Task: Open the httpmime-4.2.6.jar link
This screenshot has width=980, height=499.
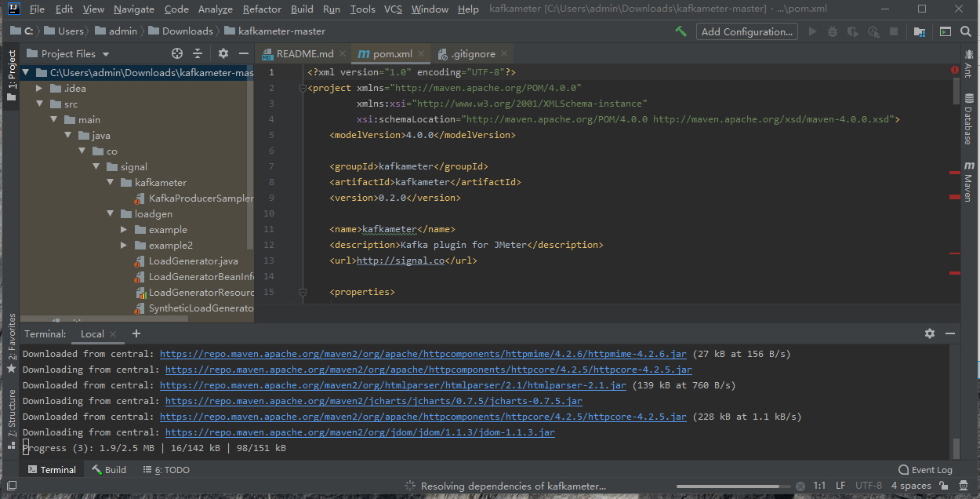Action: [424, 354]
